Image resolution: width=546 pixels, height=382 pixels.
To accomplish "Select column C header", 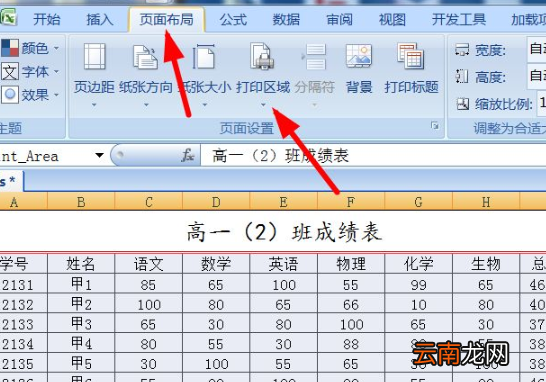I will coord(148,202).
